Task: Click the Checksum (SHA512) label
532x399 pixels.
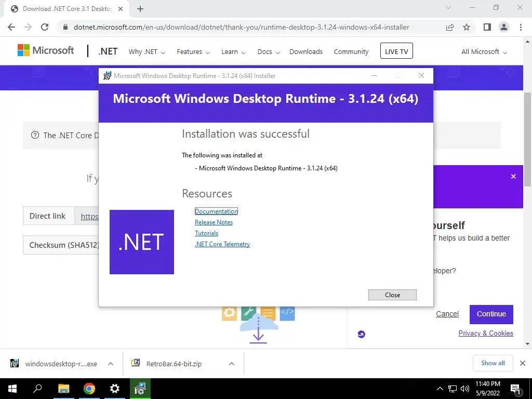Action: [64, 245]
